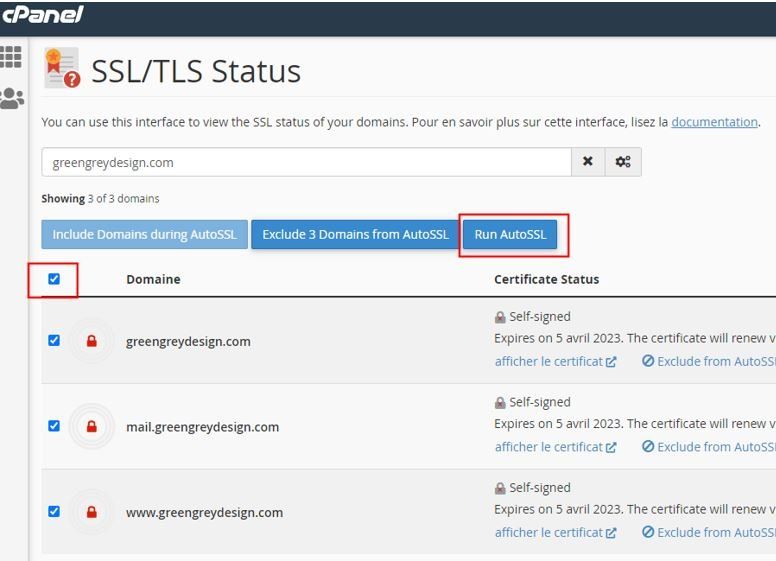This screenshot has height=561, width=776.
Task: Open the documentation link
Action: click(714, 122)
